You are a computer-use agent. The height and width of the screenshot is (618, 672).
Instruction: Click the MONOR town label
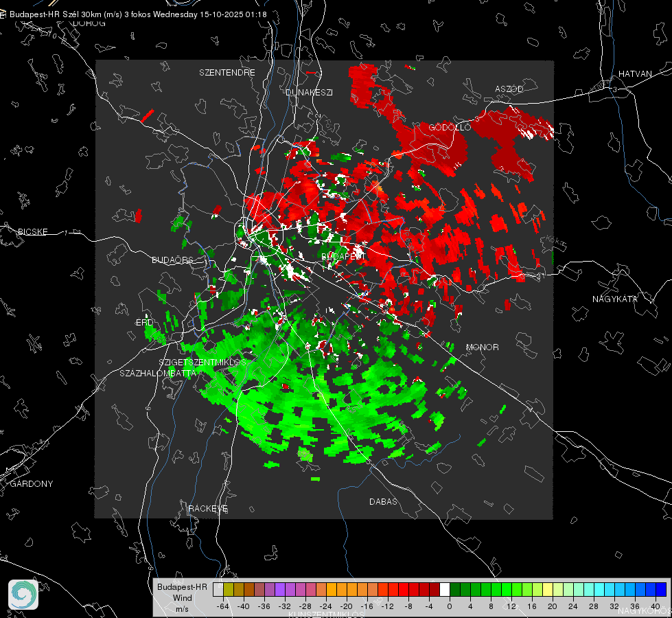[482, 347]
